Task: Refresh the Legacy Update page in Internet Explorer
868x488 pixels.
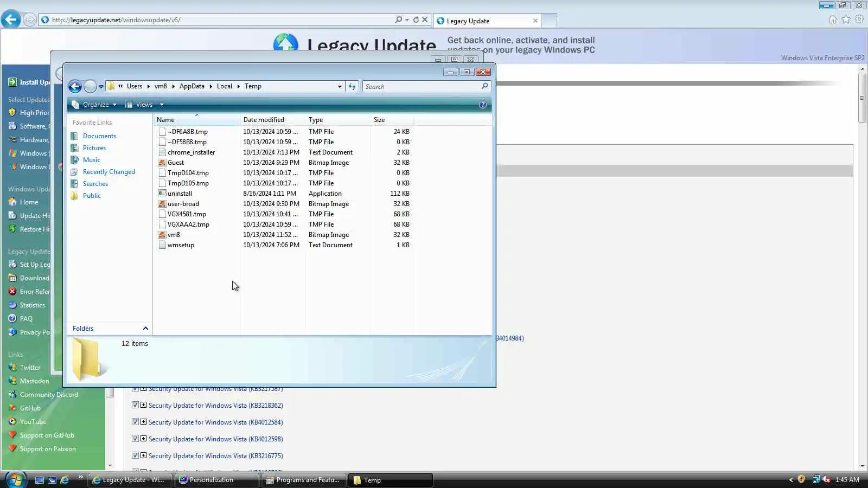Action: [x=416, y=20]
